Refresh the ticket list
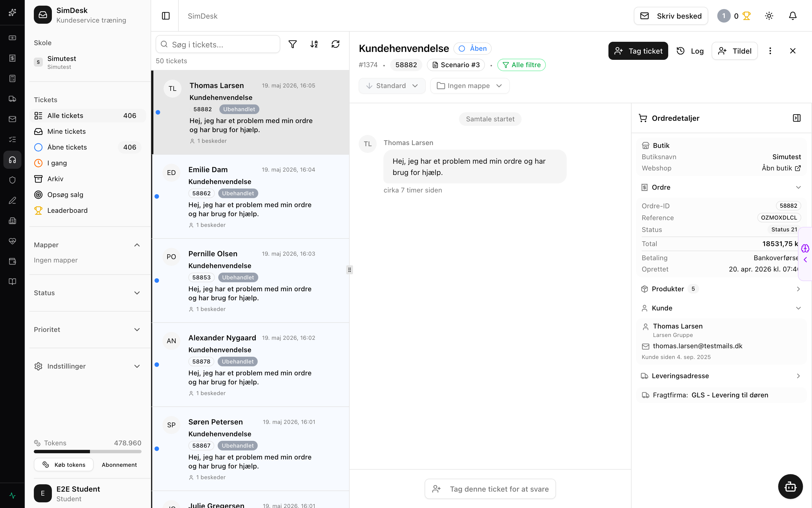 336,44
